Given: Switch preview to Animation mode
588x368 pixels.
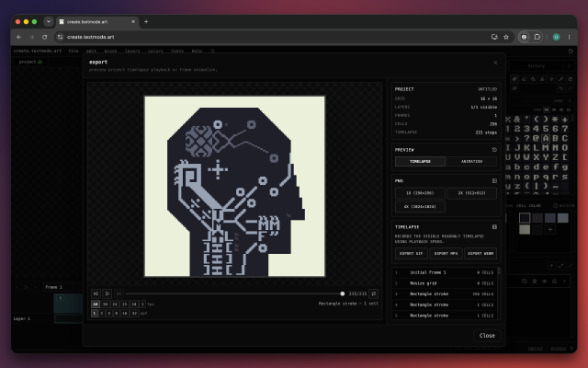Looking at the screenshot, I should point(471,162).
